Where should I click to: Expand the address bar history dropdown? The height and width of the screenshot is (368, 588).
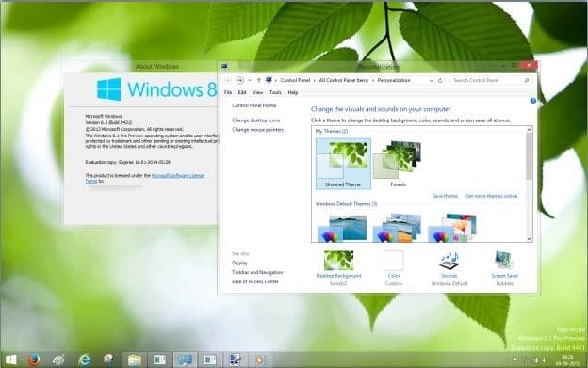click(432, 81)
